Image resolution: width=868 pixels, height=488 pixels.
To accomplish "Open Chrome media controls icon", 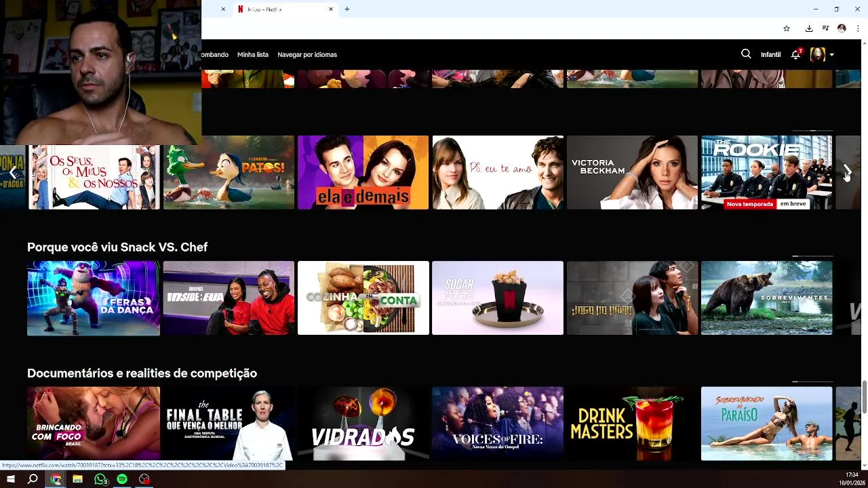I will click(x=825, y=28).
